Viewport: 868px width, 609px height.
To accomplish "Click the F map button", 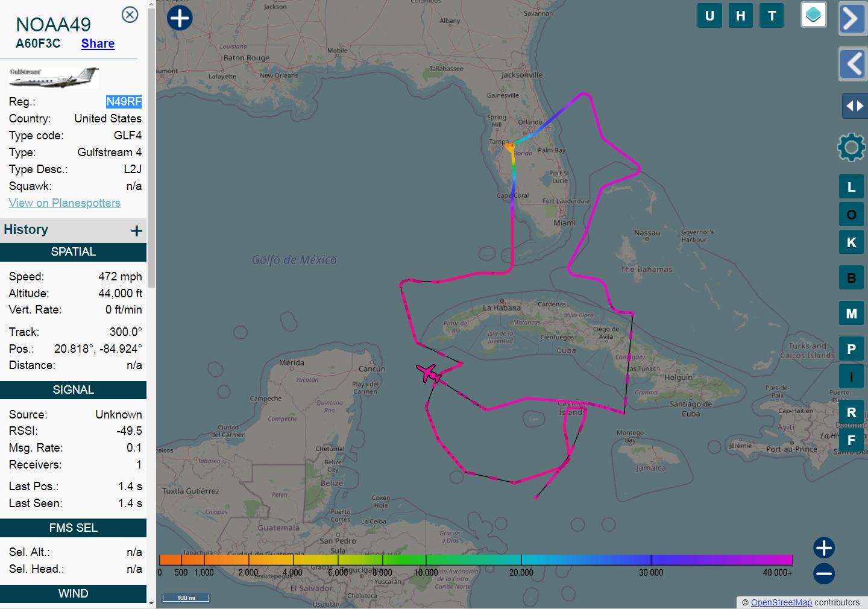I will pos(851,440).
